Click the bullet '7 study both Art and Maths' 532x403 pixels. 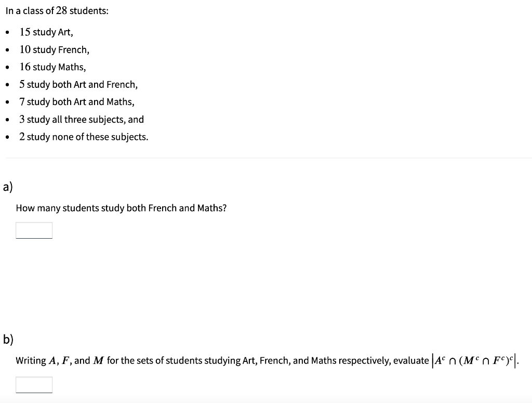[77, 101]
